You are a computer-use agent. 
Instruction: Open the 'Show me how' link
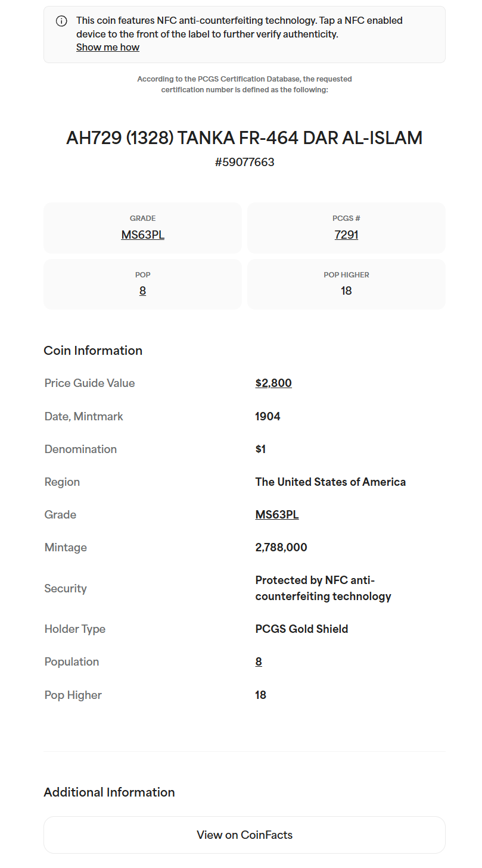(x=108, y=47)
